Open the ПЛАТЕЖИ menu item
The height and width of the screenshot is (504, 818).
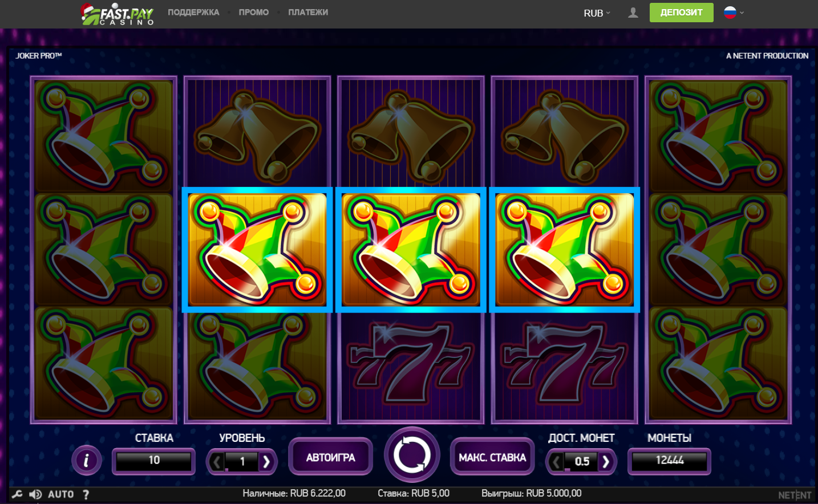(x=308, y=12)
